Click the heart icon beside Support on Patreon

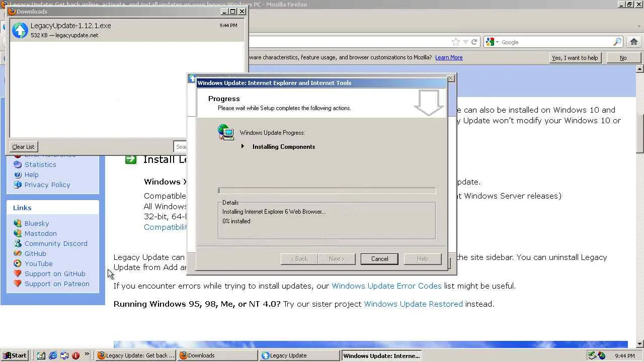(18, 284)
